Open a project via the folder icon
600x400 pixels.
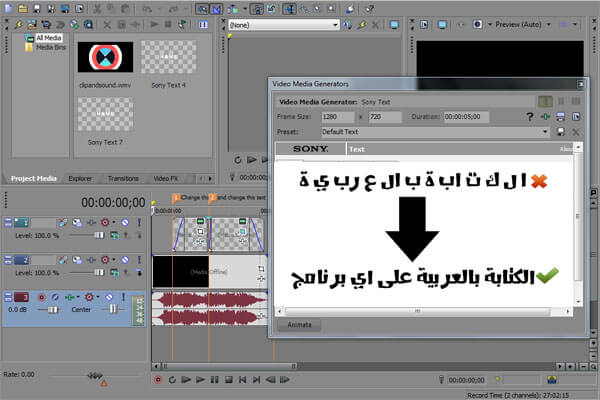pyautogui.click(x=23, y=8)
